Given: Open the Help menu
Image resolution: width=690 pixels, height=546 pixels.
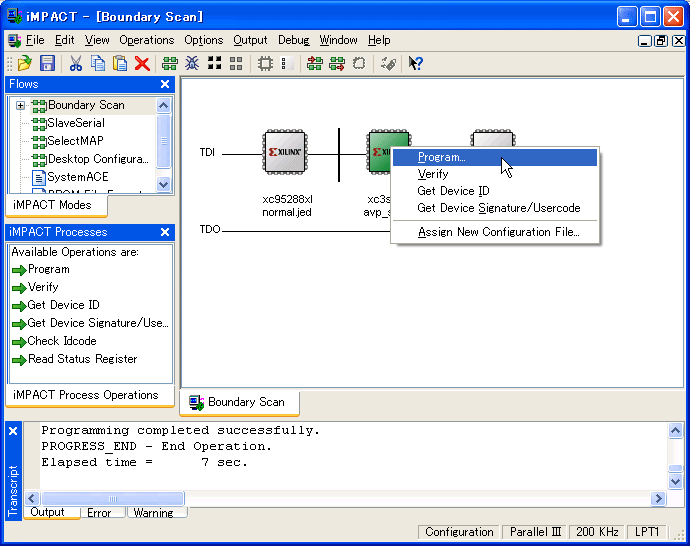Looking at the screenshot, I should (x=379, y=40).
